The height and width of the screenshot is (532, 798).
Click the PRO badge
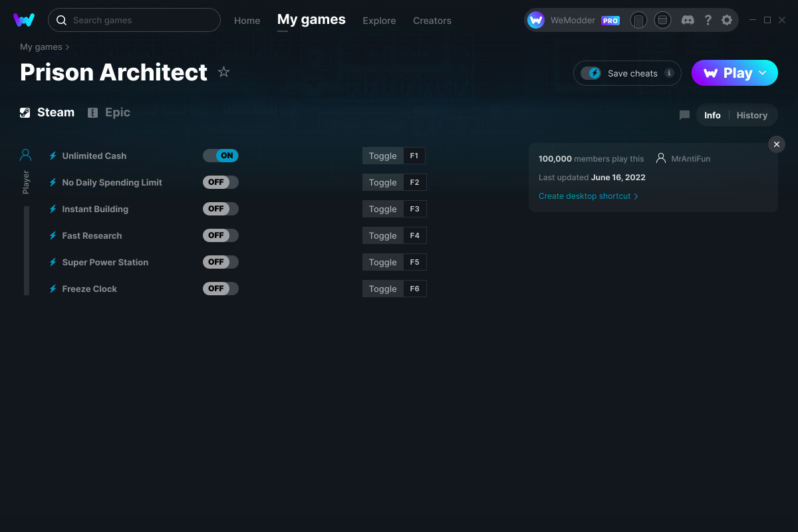pyautogui.click(x=610, y=21)
